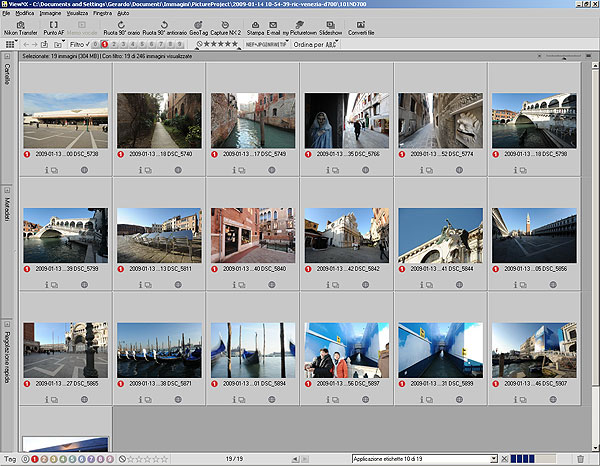Screen dimensions: 600x466
Task: Rotate image with Ruota 90° orario
Action: (121, 28)
